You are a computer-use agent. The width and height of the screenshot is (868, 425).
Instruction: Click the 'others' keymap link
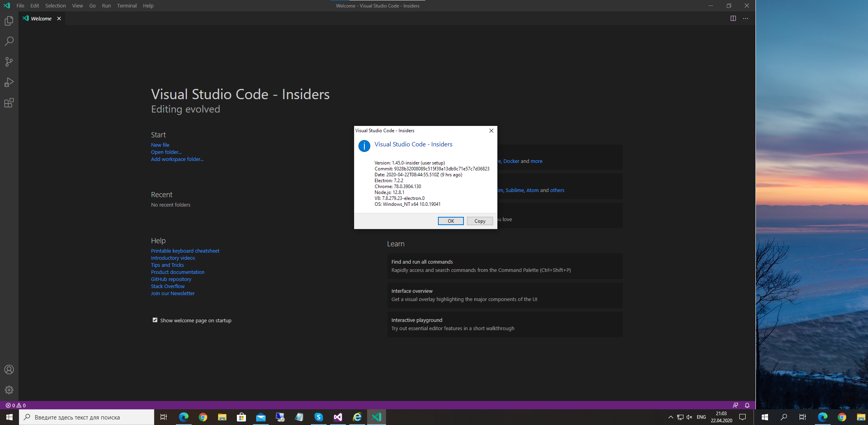pyautogui.click(x=557, y=190)
